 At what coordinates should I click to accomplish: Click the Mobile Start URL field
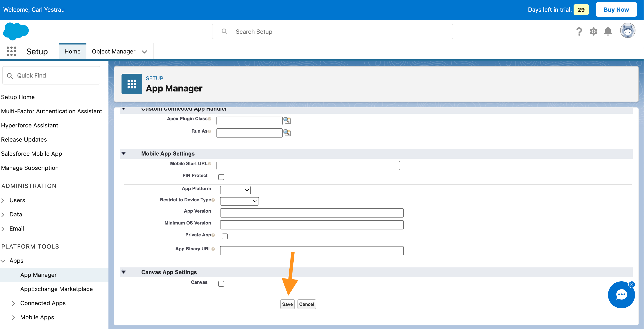pos(308,165)
